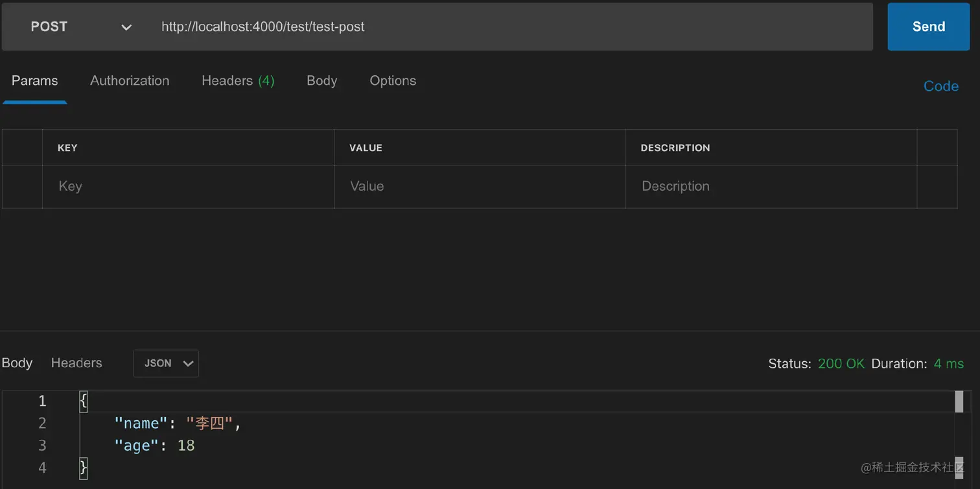The image size is (980, 489).
Task: Click the "name" key in response
Action: tap(141, 423)
